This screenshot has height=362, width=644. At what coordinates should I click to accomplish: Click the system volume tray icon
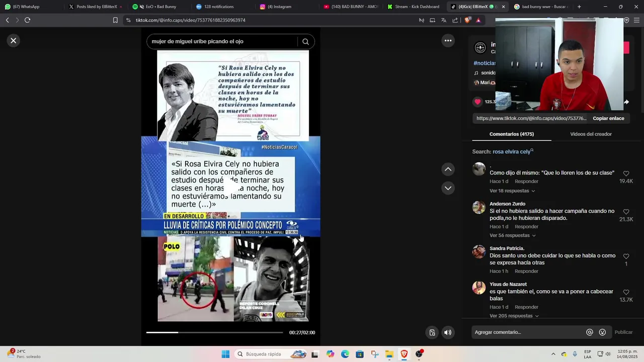click(x=608, y=354)
